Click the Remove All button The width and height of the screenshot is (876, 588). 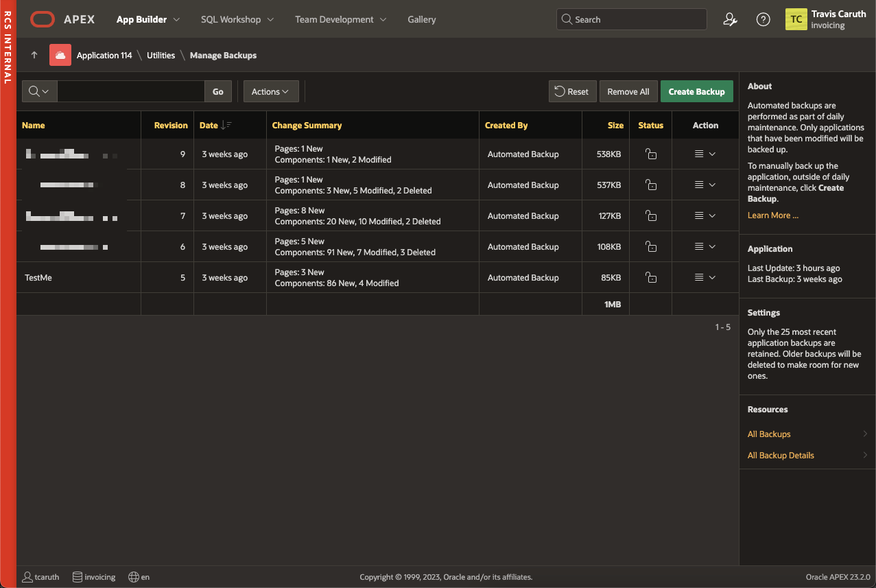628,91
